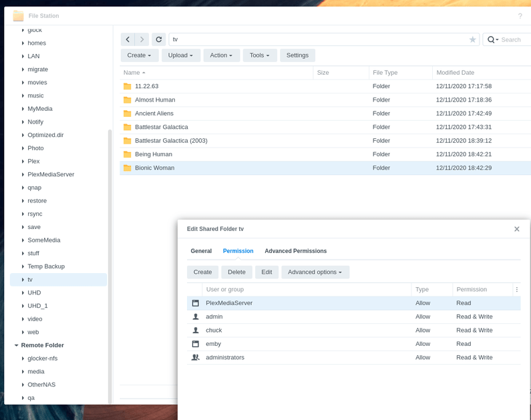The image size is (531, 420).
Task: Click the sidebar vertical scrollbar
Action: pyautogui.click(x=110, y=266)
